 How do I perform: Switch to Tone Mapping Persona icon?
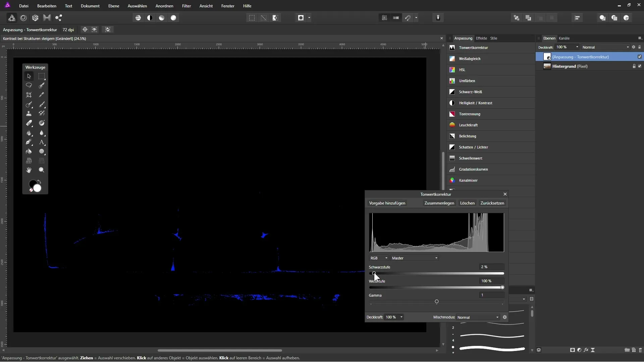[47, 18]
